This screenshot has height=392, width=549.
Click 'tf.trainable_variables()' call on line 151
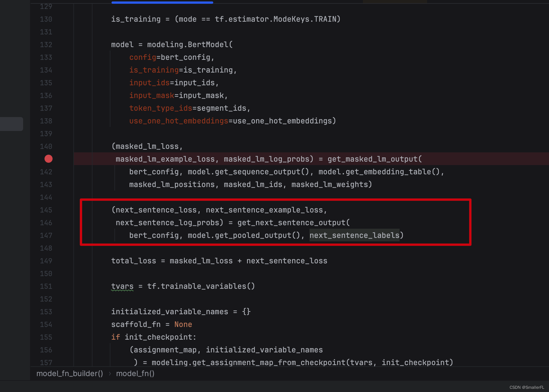pyautogui.click(x=201, y=286)
